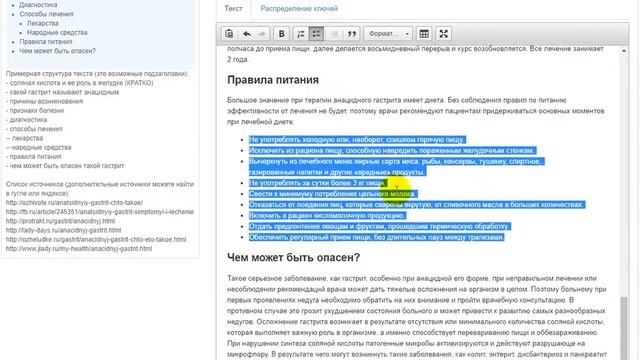
Task: Click the bullet Отказаться от поедания яиц
Action: 417,204
